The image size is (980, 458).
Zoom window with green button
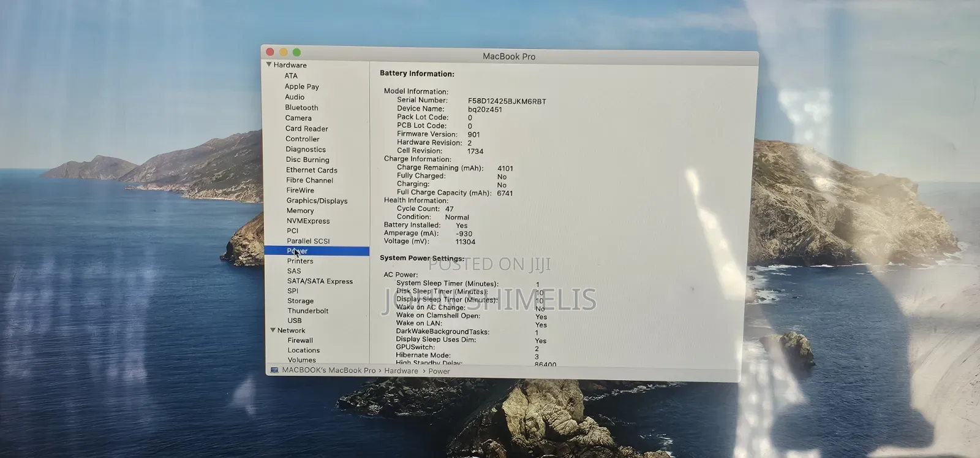pos(296,52)
